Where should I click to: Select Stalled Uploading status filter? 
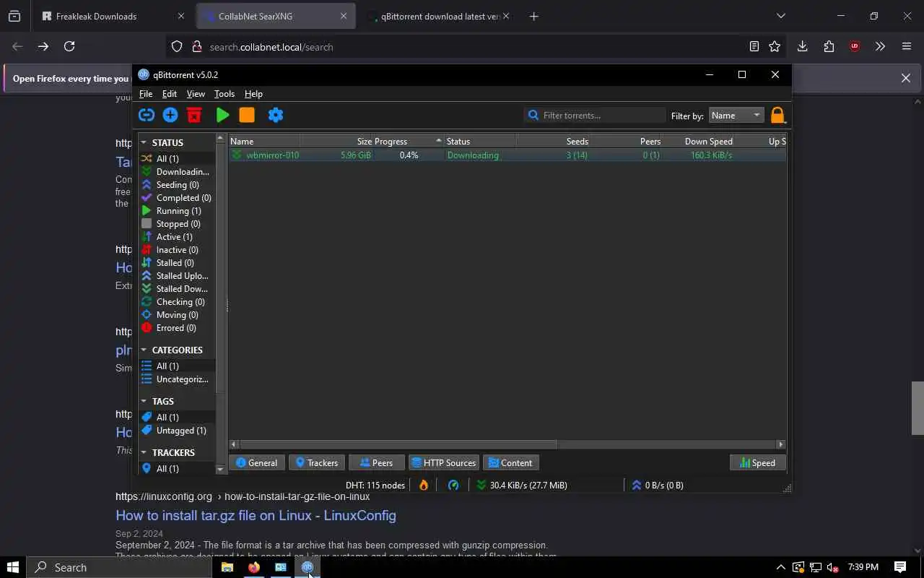point(177,276)
